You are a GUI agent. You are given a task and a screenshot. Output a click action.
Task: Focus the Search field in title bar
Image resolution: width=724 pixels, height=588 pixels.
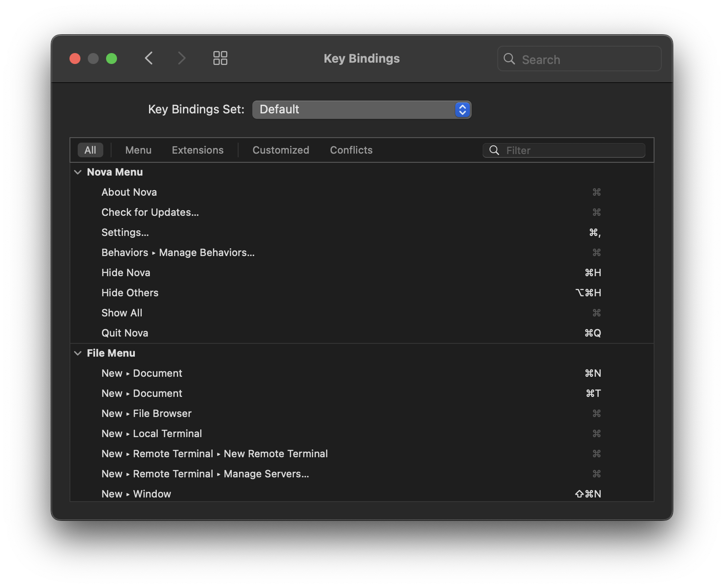[x=579, y=59]
